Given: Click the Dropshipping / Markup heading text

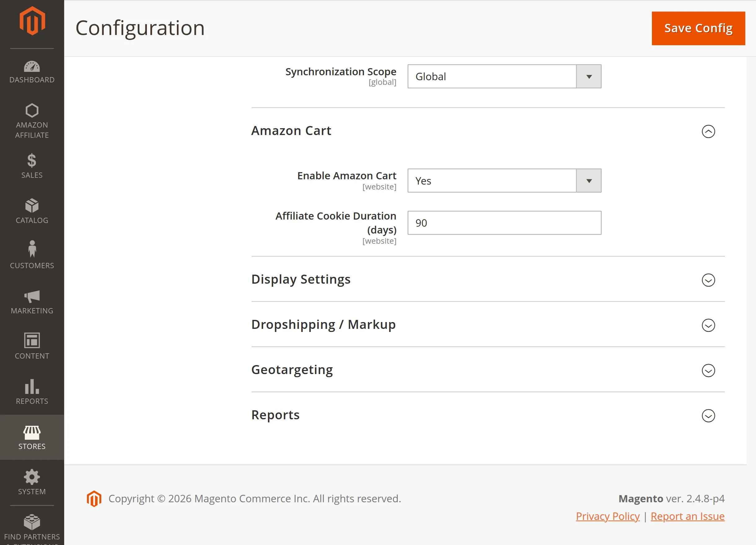Looking at the screenshot, I should coord(323,325).
